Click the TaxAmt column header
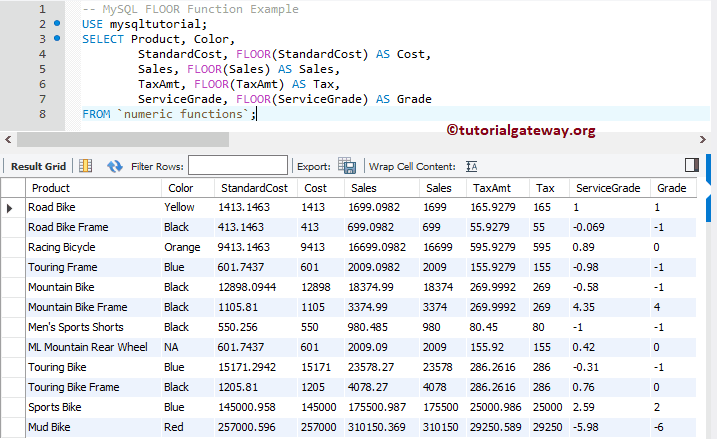 pyautogui.click(x=492, y=188)
